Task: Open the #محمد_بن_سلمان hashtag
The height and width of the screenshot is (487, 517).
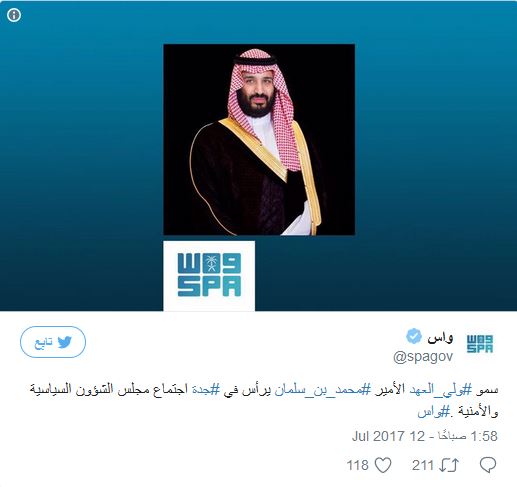Action: tap(323, 390)
